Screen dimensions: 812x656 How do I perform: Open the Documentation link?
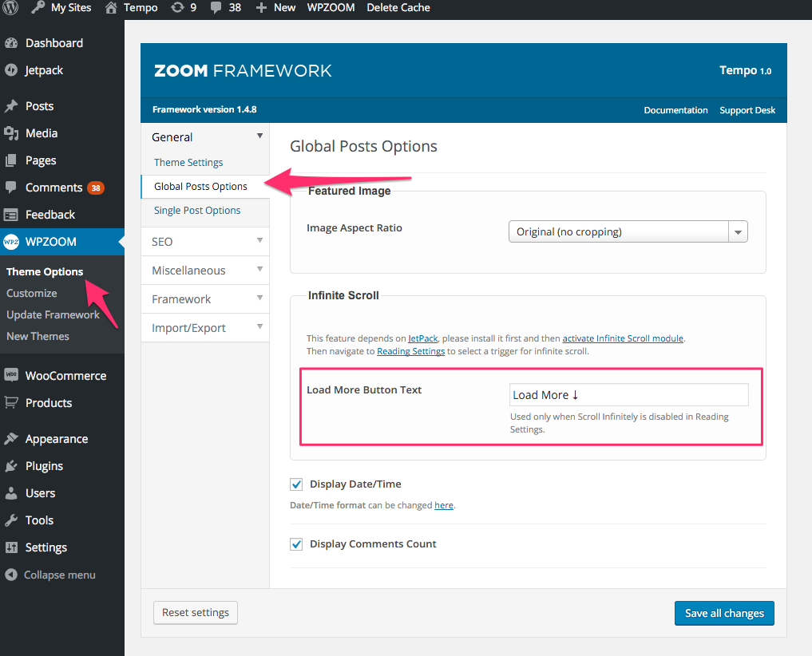click(x=675, y=110)
